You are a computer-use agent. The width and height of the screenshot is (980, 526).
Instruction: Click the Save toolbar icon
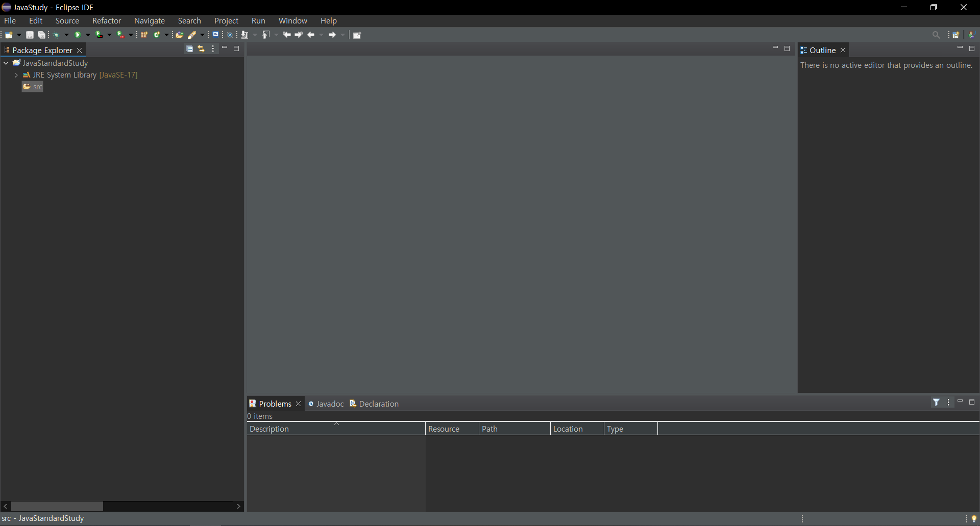(x=30, y=35)
